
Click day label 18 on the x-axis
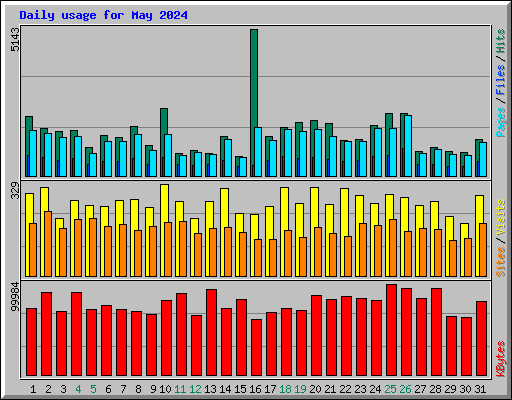pyautogui.click(x=285, y=389)
